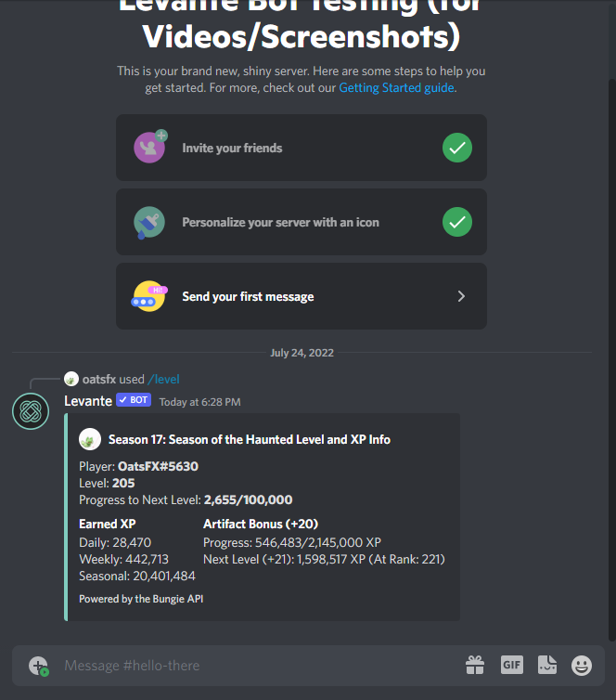Open the GIF picker
This screenshot has height=700, width=616.
pyautogui.click(x=511, y=665)
